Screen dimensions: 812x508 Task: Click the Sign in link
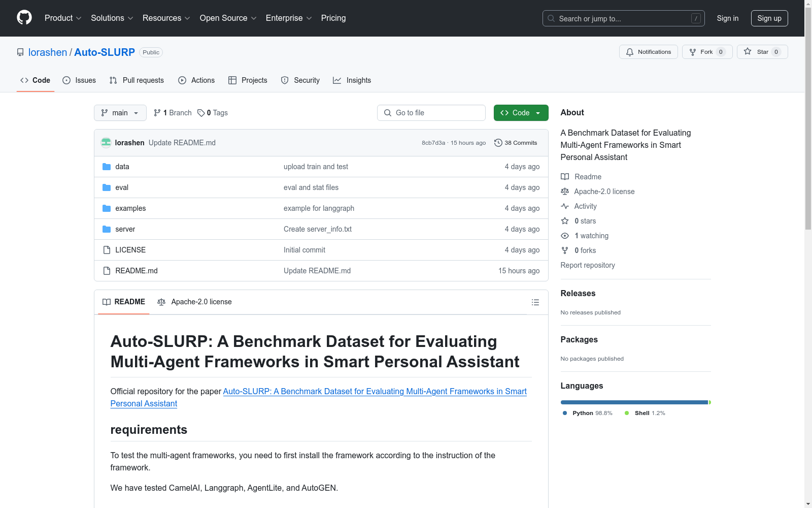point(728,18)
